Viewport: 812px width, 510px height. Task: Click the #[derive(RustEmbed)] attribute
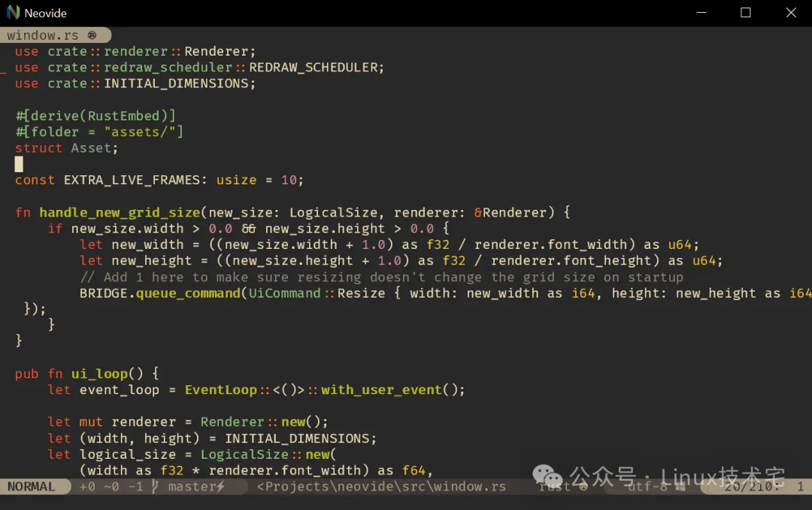pos(95,116)
